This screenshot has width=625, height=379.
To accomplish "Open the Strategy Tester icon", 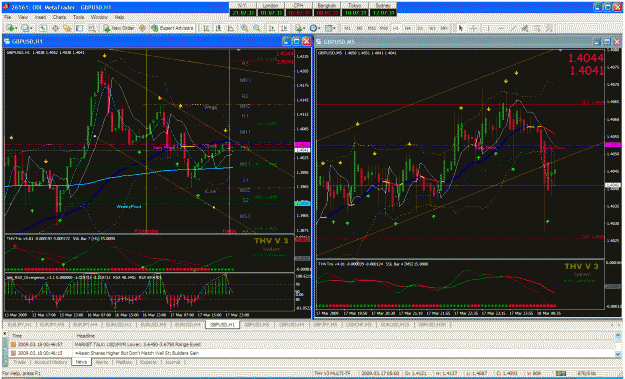I will [x=92, y=28].
